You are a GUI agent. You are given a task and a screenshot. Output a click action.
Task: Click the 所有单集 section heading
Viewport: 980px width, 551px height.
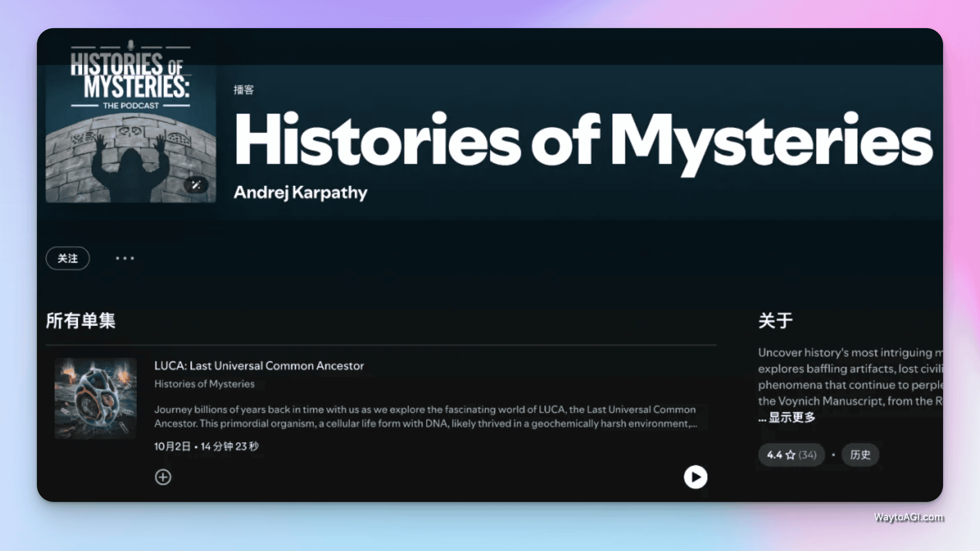[81, 321]
